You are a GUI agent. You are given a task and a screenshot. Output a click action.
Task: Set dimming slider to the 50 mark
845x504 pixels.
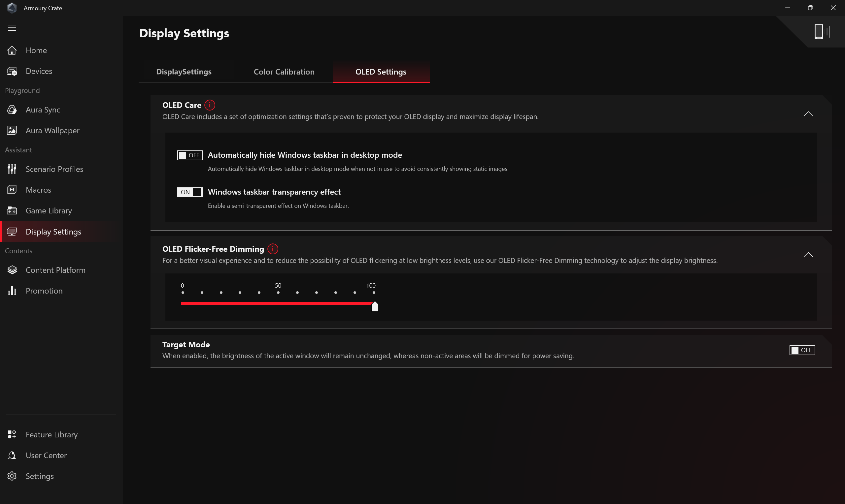[x=278, y=303]
